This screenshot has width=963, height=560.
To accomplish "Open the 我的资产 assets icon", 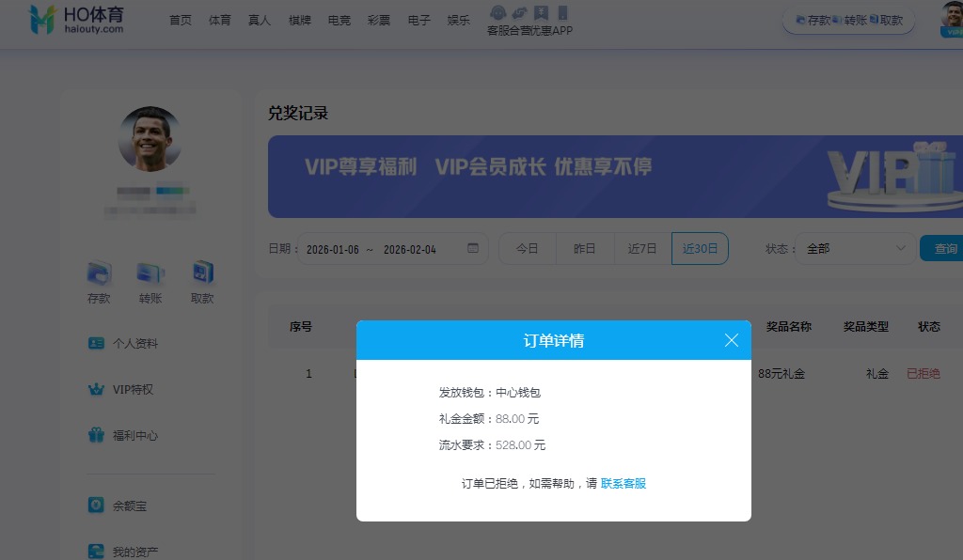I will coord(96,551).
